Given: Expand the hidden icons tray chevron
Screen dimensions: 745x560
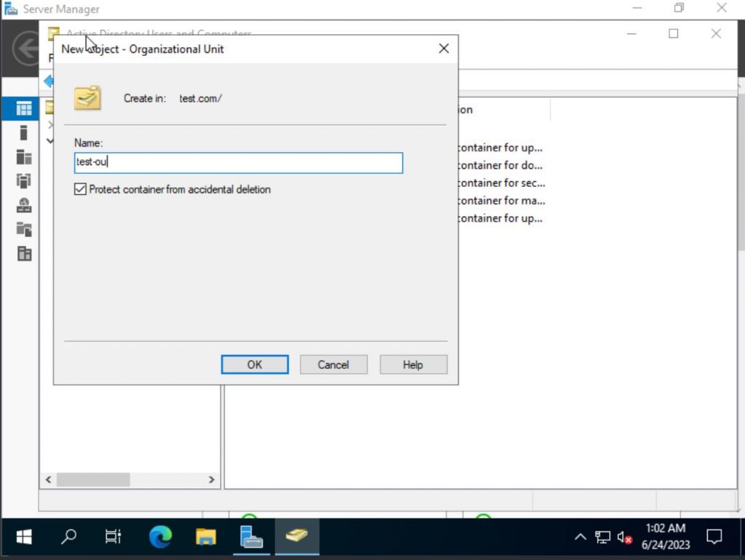Looking at the screenshot, I should tap(581, 537).
